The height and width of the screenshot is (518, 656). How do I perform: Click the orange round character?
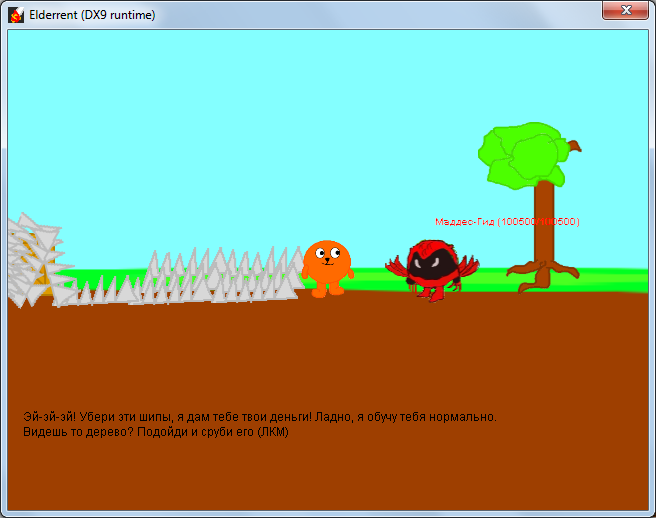pyautogui.click(x=327, y=266)
